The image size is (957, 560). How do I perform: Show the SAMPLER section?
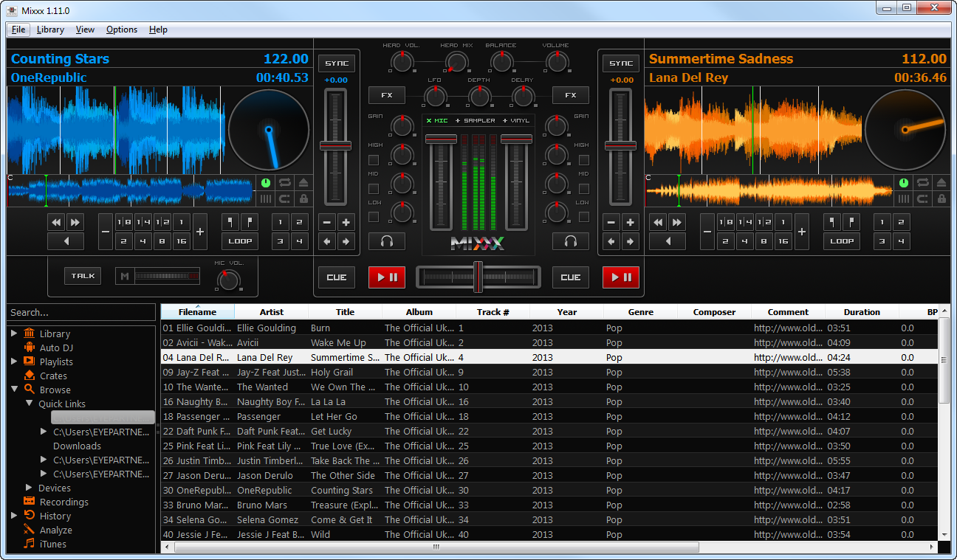tap(476, 120)
